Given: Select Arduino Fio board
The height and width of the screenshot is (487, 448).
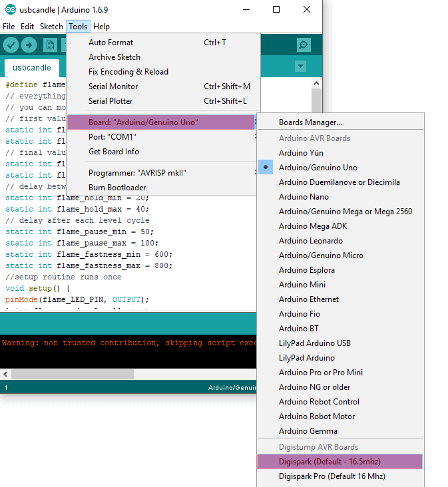Looking at the screenshot, I should 341,314.
